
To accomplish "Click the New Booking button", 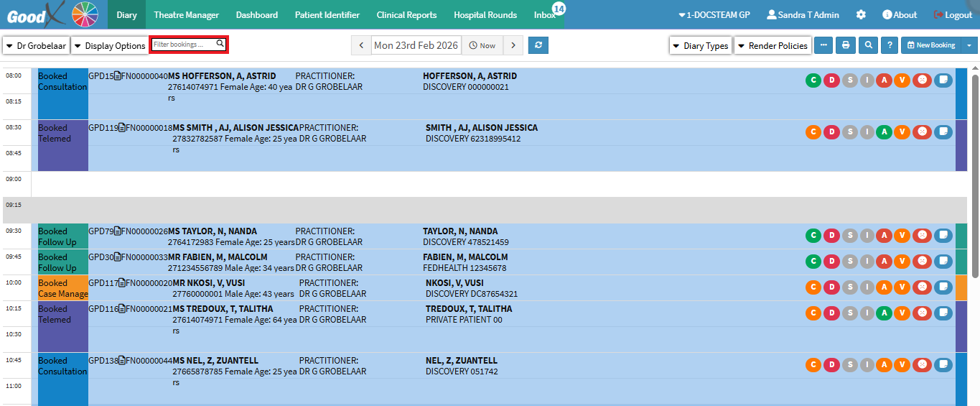I will (x=931, y=45).
